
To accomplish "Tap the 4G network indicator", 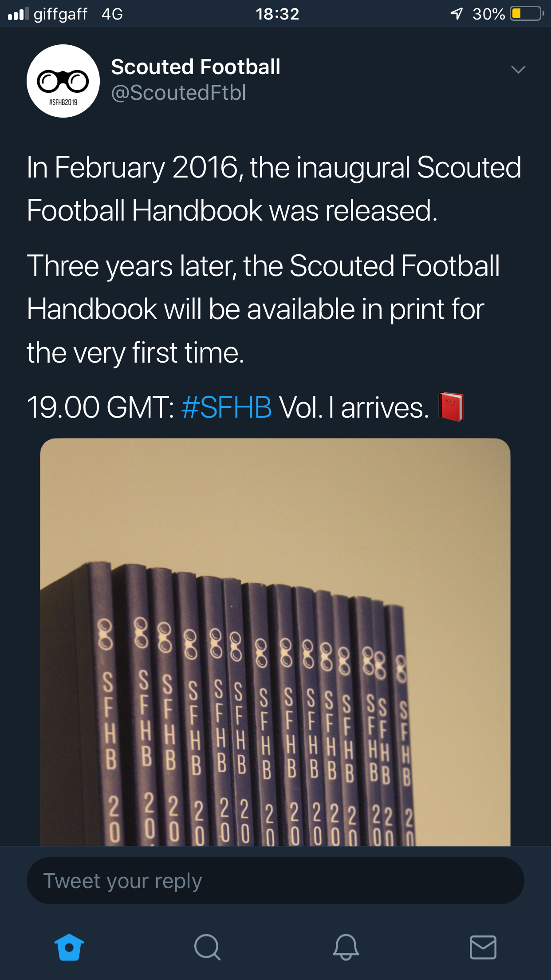I will (112, 14).
